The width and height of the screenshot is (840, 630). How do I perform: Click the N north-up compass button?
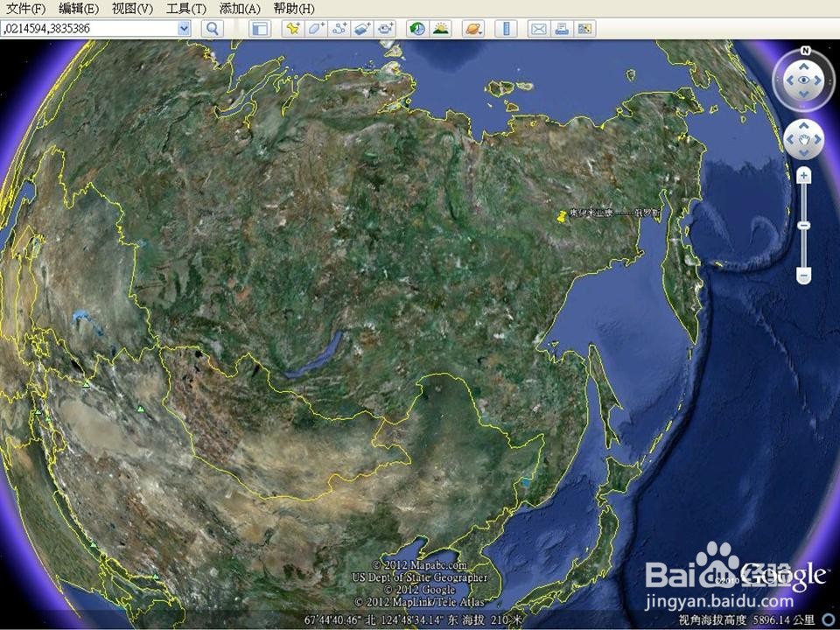[805, 51]
